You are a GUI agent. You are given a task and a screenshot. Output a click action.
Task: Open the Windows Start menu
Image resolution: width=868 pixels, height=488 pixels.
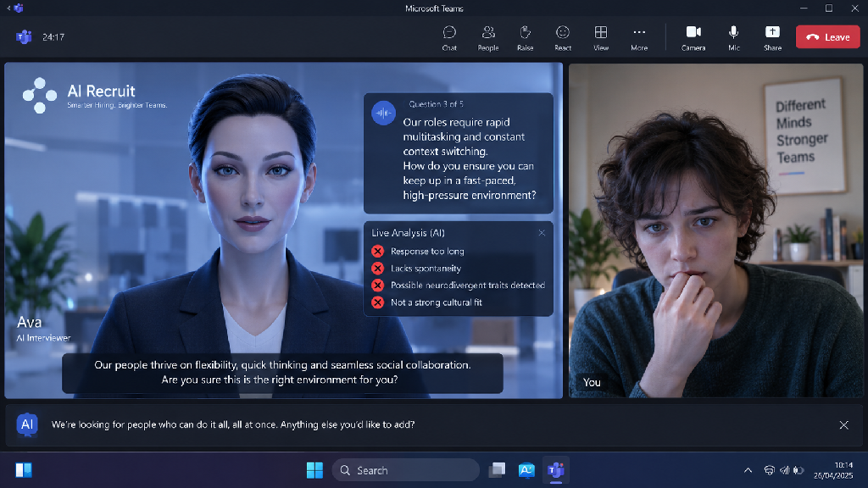(x=314, y=470)
